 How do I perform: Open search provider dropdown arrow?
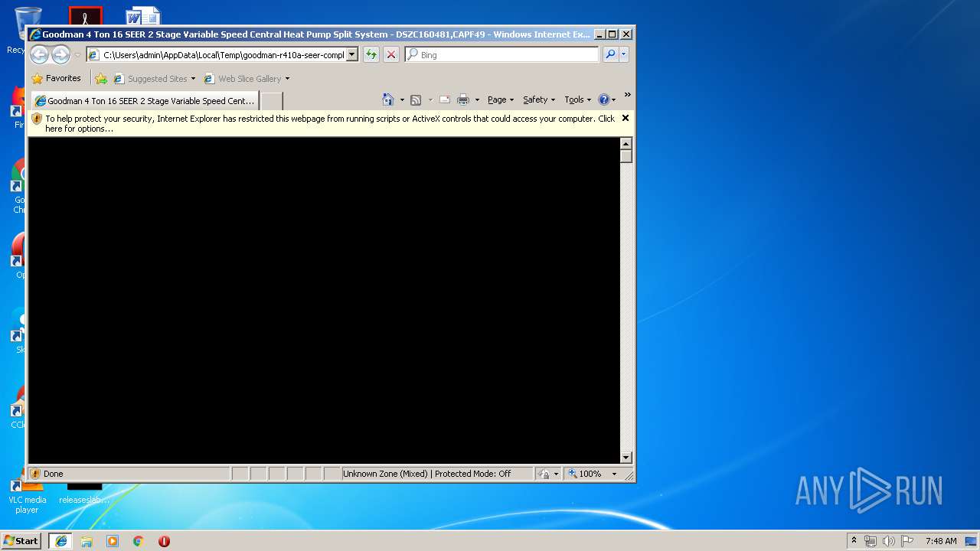[624, 54]
